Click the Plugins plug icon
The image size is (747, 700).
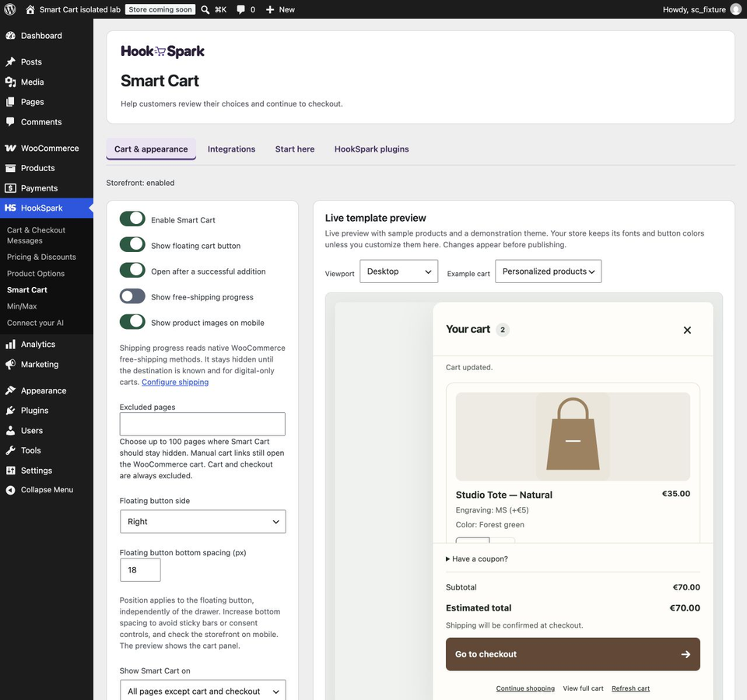click(10, 411)
